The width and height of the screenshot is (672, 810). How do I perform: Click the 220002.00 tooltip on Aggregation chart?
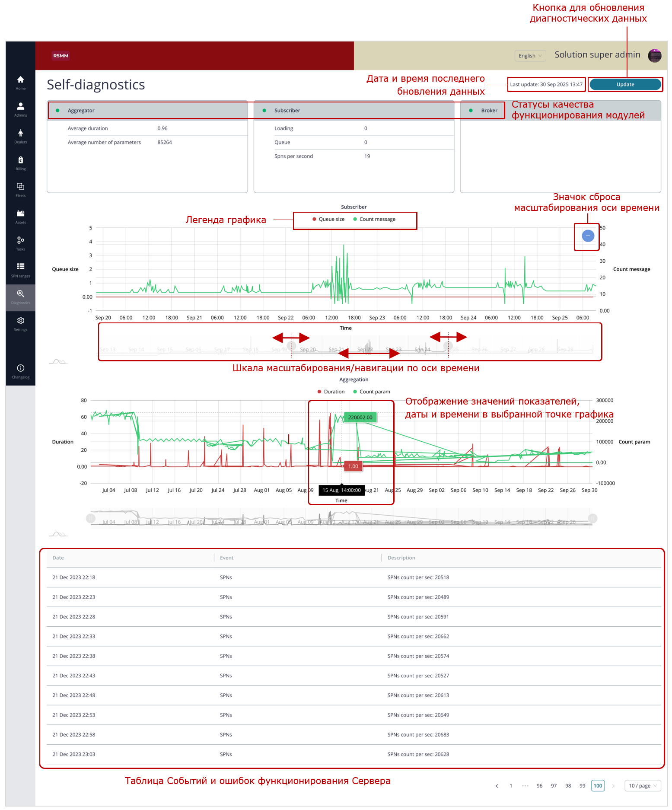click(x=360, y=418)
